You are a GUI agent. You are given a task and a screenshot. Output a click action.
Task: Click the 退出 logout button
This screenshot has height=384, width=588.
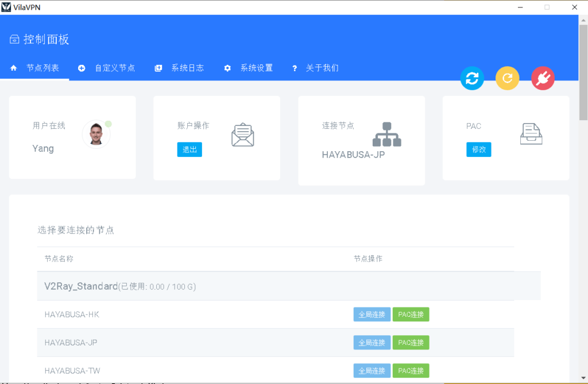coord(189,149)
